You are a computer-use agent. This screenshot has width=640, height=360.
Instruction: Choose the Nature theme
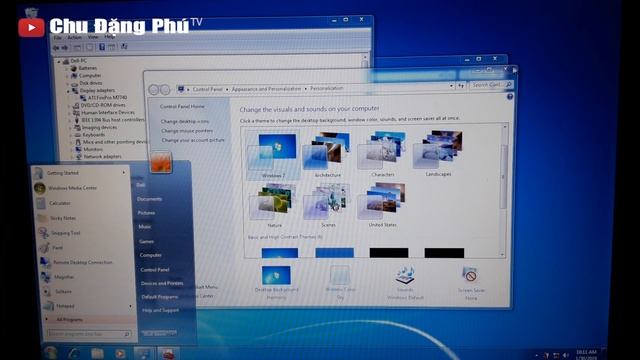tap(274, 205)
